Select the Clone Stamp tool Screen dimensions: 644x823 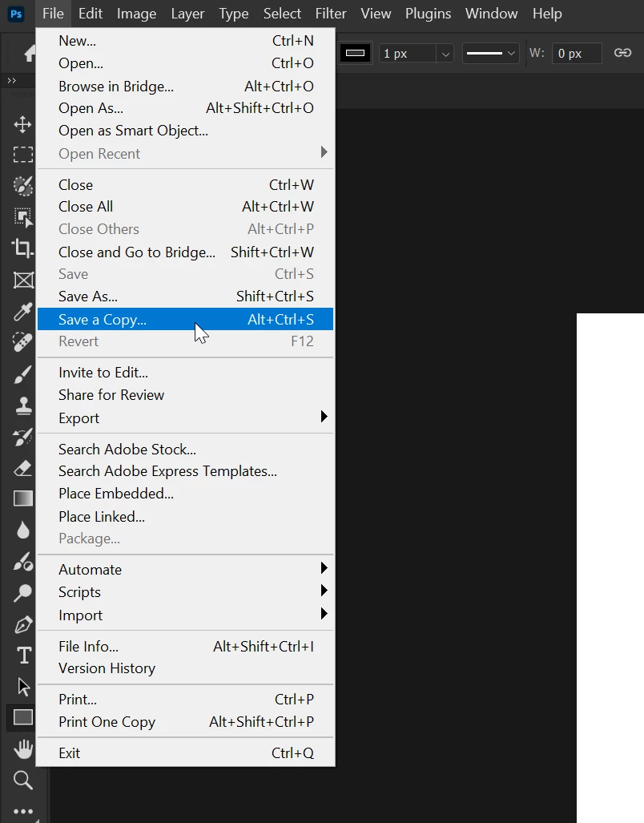(22, 405)
